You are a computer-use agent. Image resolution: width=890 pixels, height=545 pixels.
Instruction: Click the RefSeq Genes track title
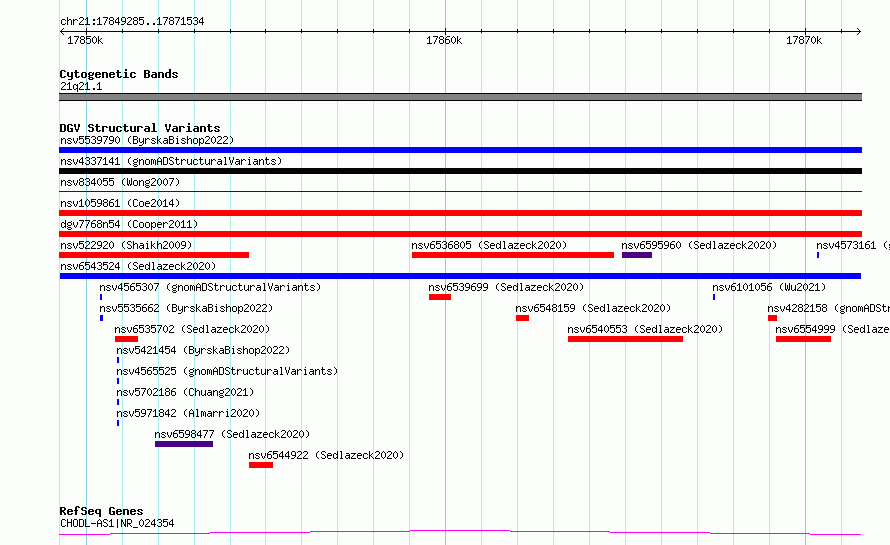(x=101, y=511)
